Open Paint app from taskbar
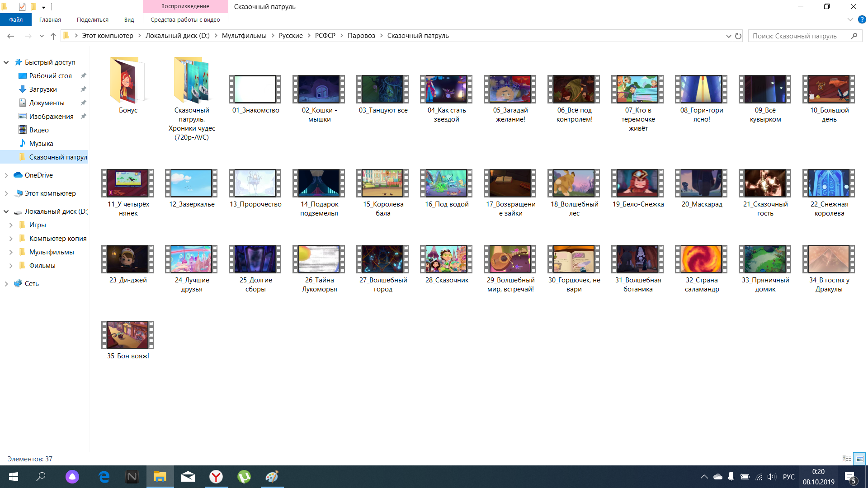Viewport: 868px width, 488px height. [272, 477]
